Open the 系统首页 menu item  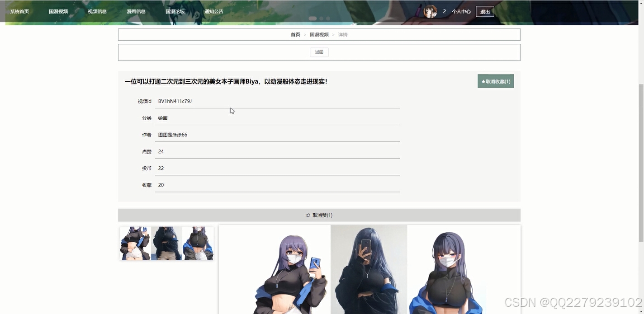[19, 11]
